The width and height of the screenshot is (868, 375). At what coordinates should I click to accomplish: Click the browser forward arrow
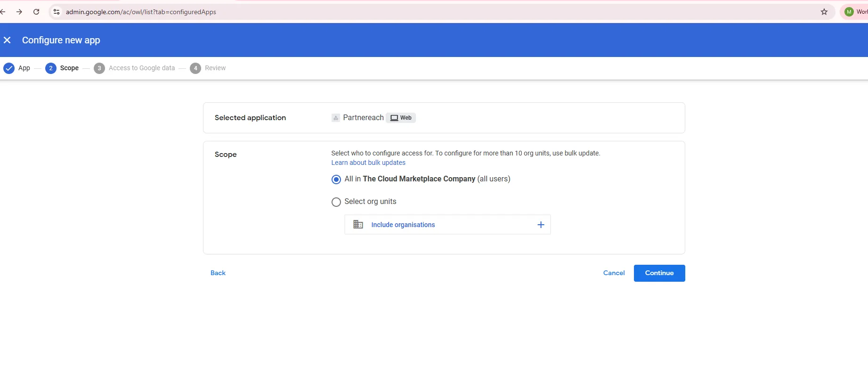click(19, 12)
